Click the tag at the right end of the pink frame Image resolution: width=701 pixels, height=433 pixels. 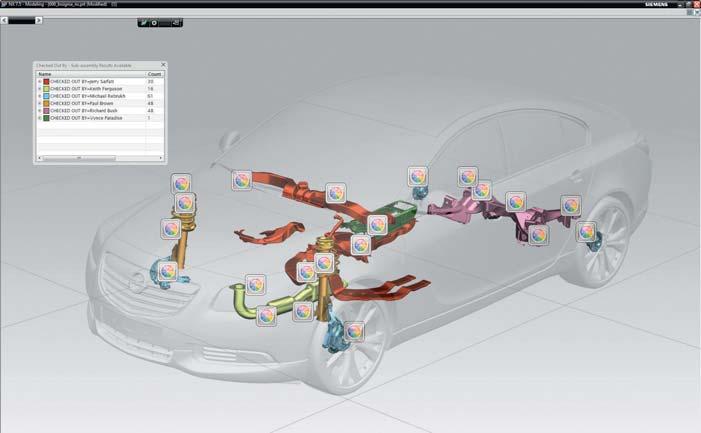click(571, 206)
